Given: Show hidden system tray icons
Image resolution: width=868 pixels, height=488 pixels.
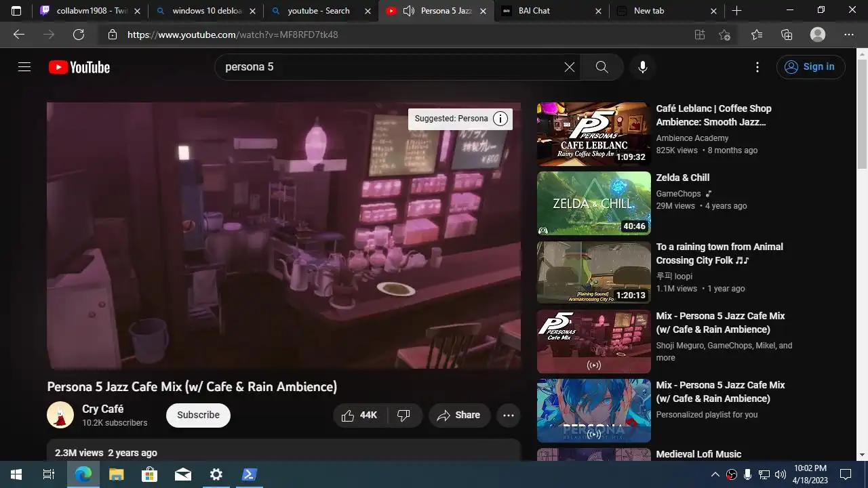Looking at the screenshot, I should click(x=715, y=474).
